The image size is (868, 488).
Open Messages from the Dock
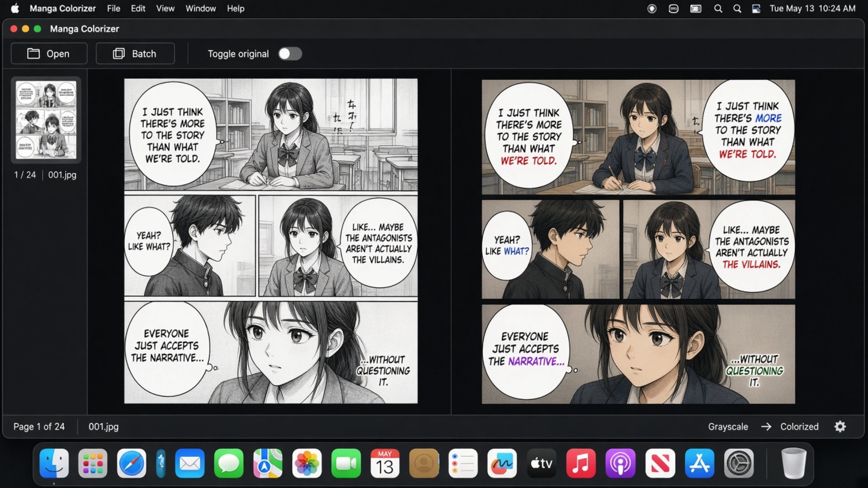[229, 463]
